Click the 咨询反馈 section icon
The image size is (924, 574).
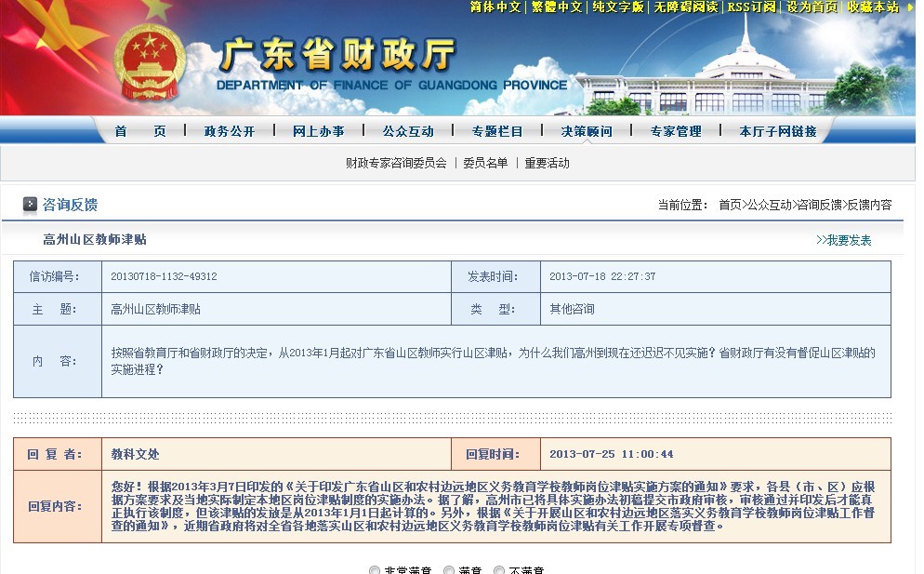point(31,205)
